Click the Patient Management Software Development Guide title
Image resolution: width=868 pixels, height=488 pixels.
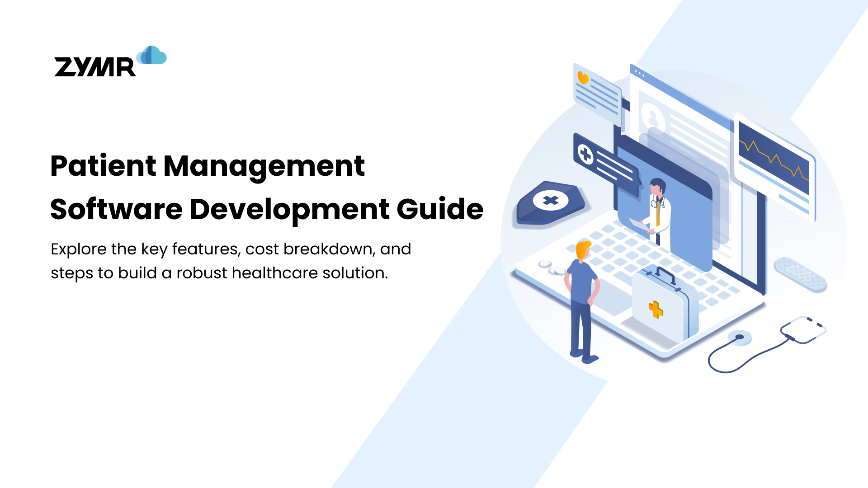click(268, 188)
